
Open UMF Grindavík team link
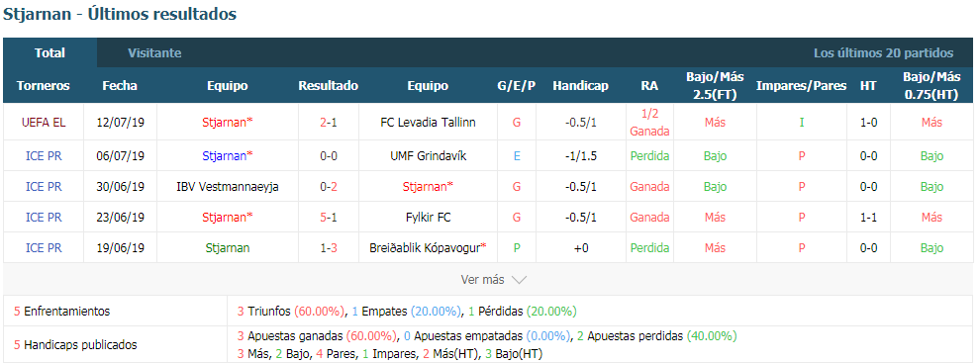pyautogui.click(x=428, y=156)
